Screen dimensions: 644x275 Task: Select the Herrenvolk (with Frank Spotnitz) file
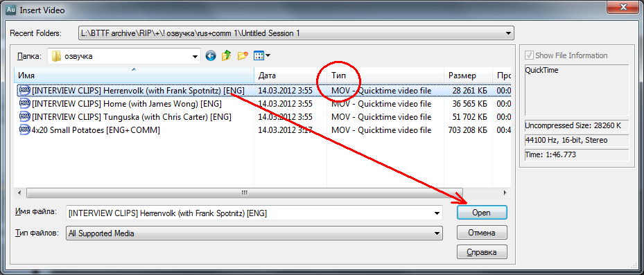pyautogui.click(x=138, y=90)
